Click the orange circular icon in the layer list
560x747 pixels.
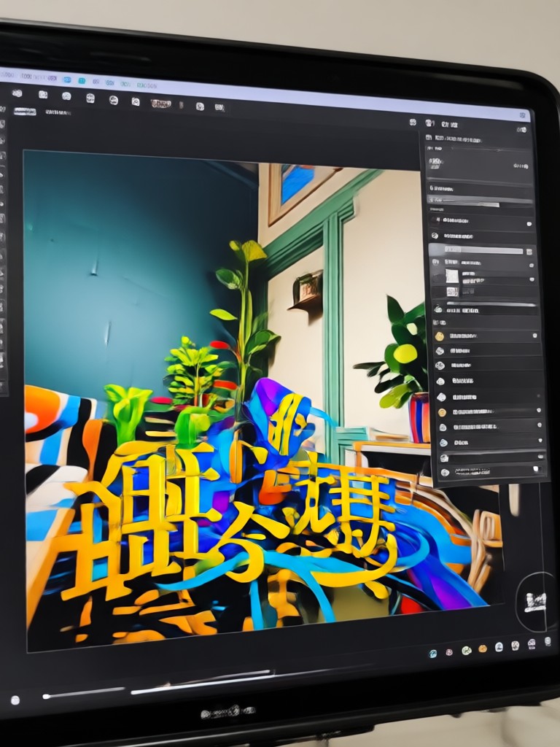(443, 412)
